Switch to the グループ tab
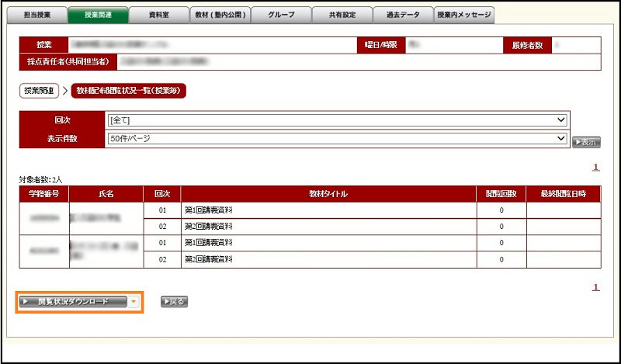This screenshot has width=621, height=364. pos(280,15)
